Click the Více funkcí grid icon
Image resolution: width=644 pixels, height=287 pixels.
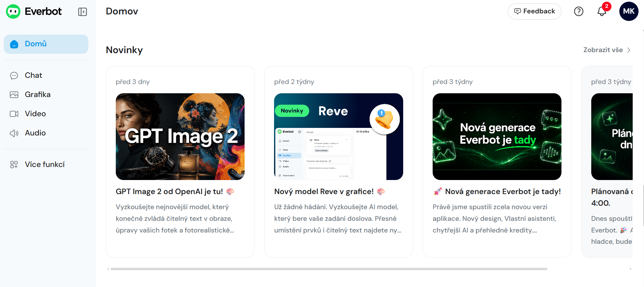14,165
